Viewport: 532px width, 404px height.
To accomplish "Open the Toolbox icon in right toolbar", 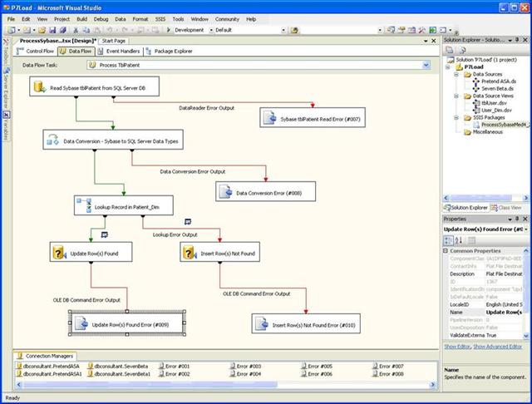I will pos(421,30).
